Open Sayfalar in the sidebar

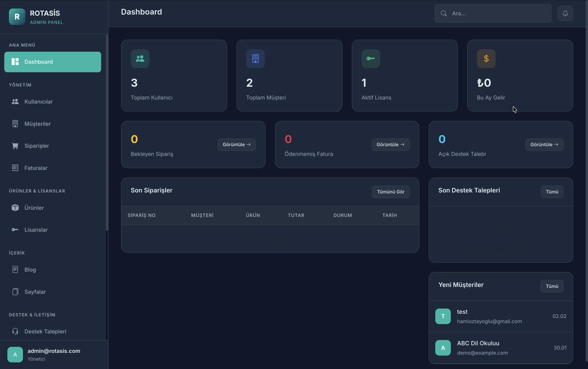pos(53,292)
